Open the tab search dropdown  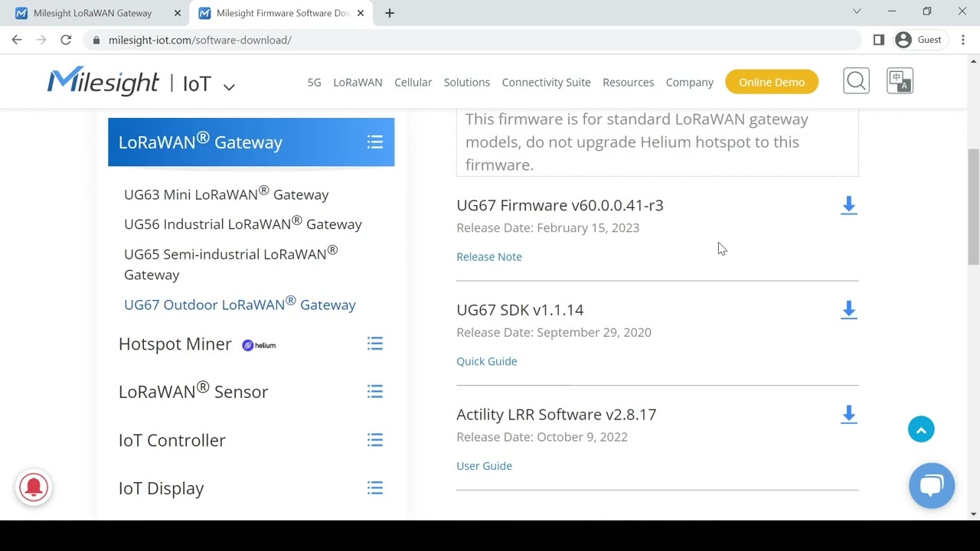(x=857, y=11)
